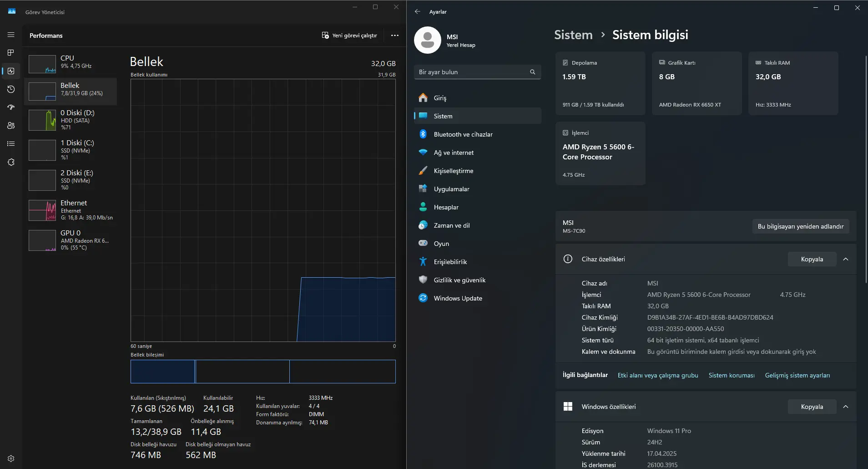Viewport: 868px width, 469px height.
Task: Open Startup apps icon in Task Manager
Action: point(11,107)
